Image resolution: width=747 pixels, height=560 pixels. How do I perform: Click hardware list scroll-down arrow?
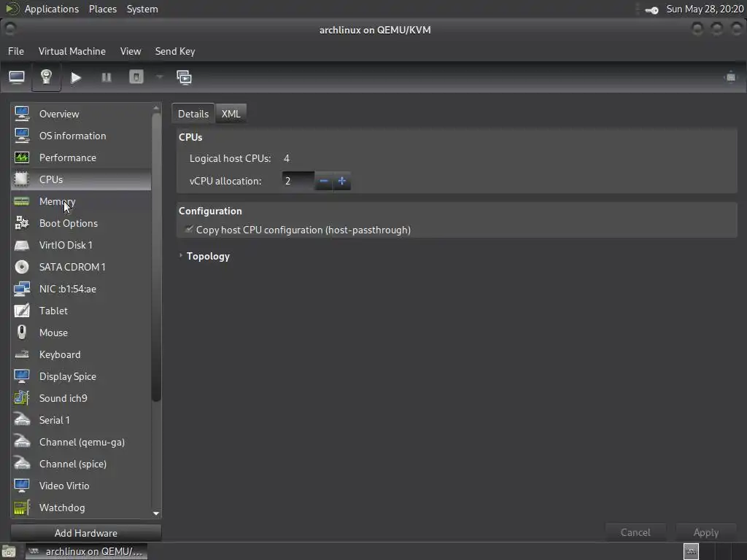[x=156, y=514]
